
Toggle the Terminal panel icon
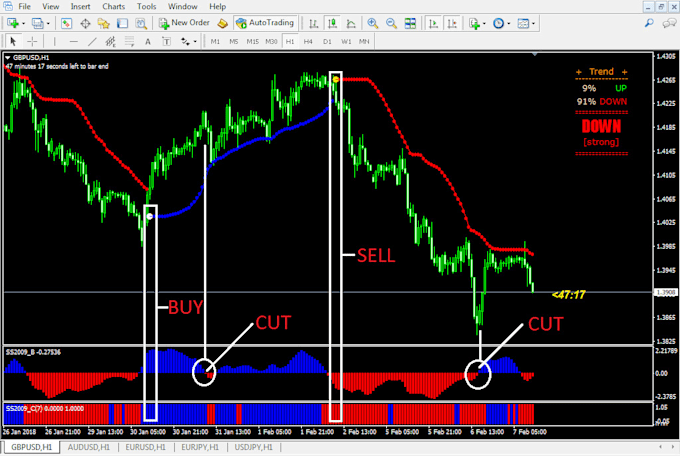coord(122,23)
